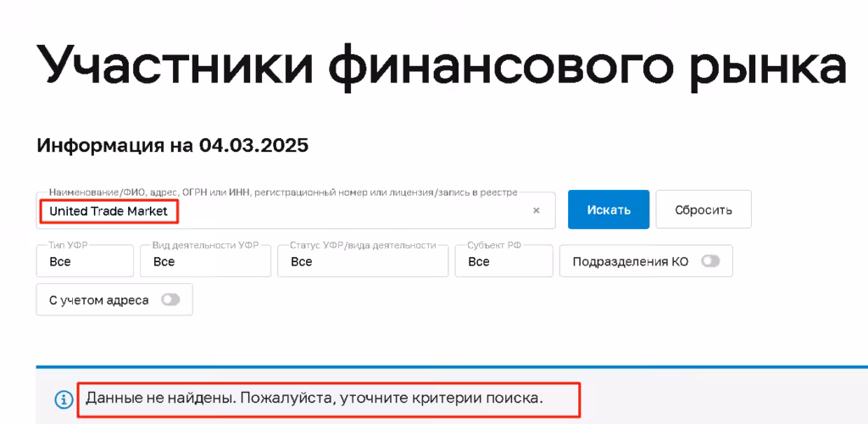Click the Данные не найдены message text
The image size is (868, 424).
314,398
